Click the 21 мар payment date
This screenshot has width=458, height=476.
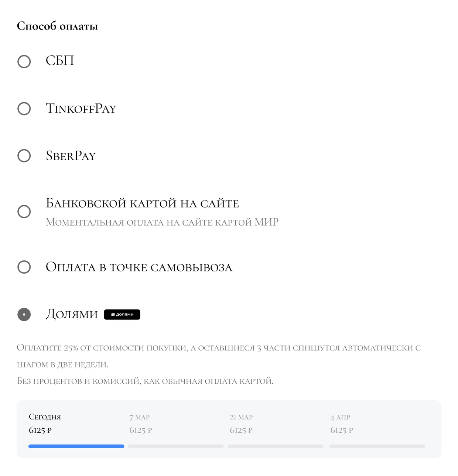[x=241, y=417]
